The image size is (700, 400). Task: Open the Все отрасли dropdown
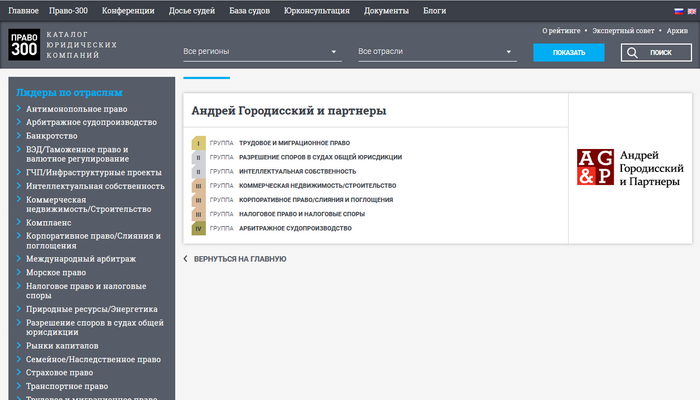click(438, 52)
